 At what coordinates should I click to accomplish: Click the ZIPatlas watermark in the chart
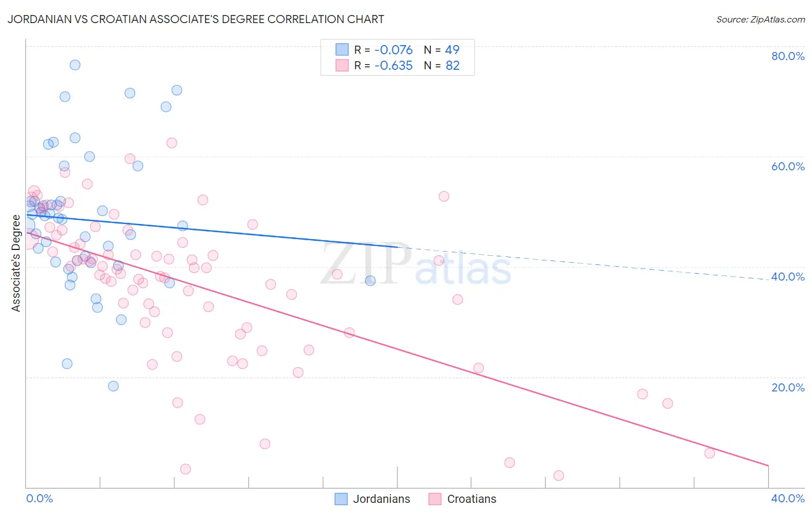coord(416,264)
